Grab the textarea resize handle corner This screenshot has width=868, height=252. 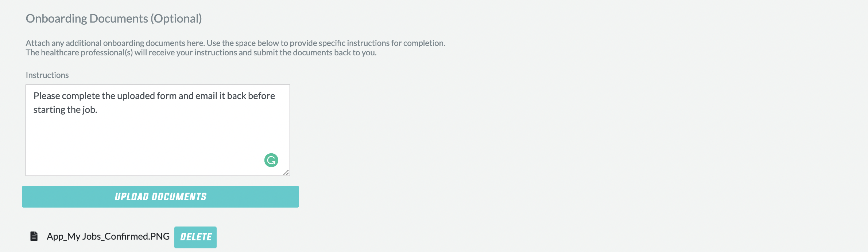tap(286, 172)
